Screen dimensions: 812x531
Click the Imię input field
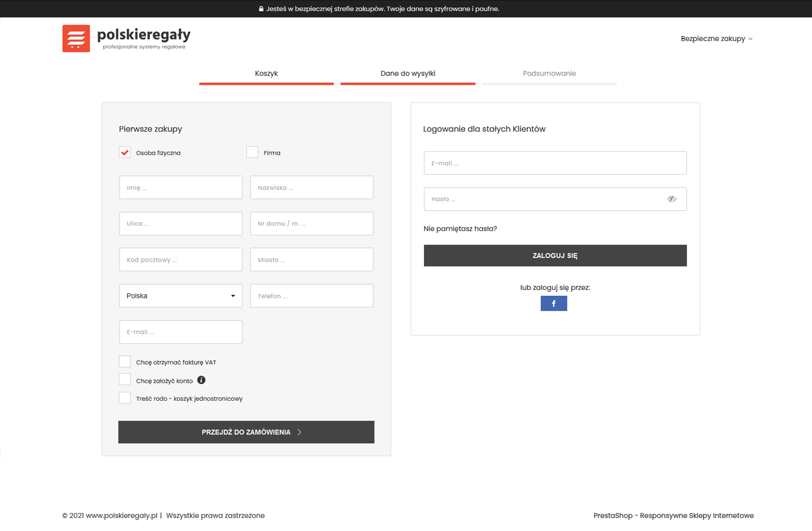[x=180, y=188]
